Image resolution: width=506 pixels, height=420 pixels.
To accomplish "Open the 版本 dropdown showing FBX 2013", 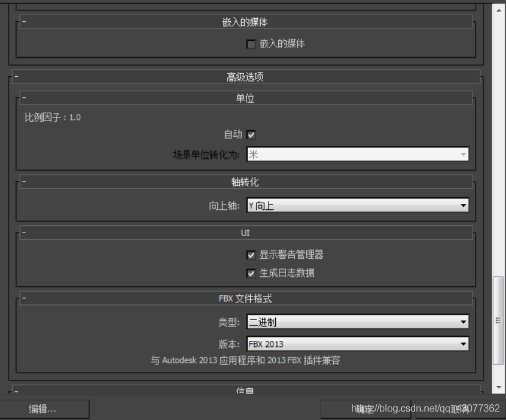I will coord(357,344).
